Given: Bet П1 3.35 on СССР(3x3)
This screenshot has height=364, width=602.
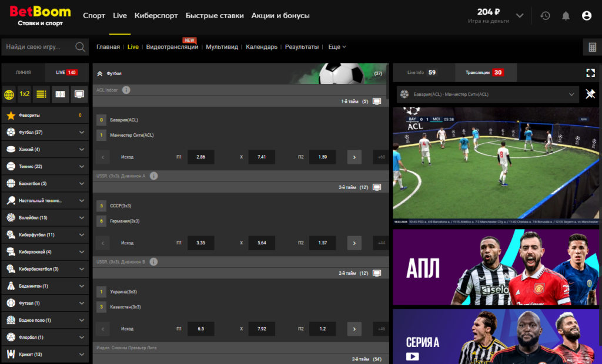Looking at the screenshot, I should [201, 243].
